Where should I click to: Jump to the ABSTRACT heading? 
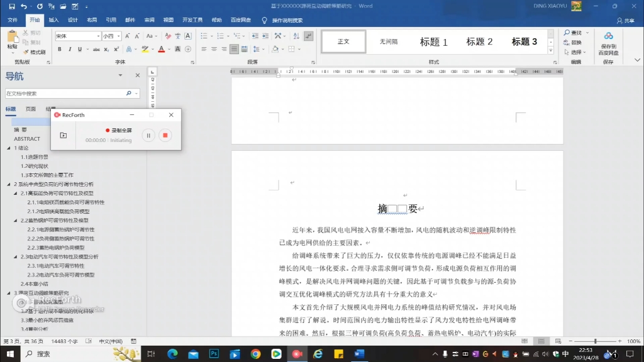(27, 139)
